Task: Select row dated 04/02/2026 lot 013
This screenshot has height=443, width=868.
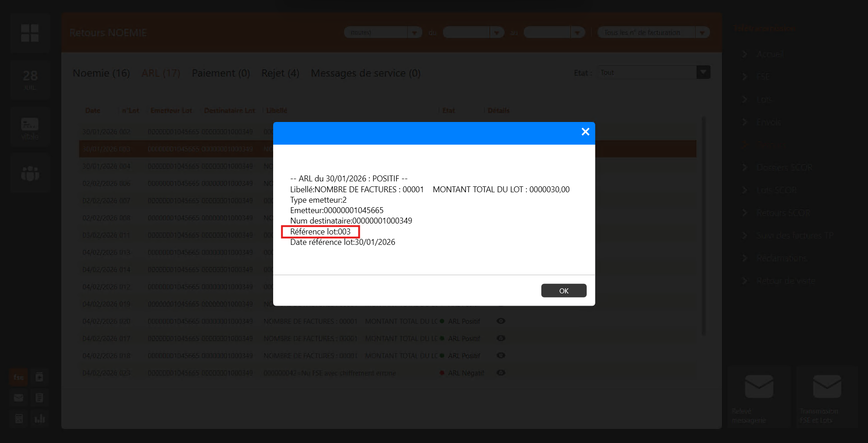Action: tap(388, 252)
